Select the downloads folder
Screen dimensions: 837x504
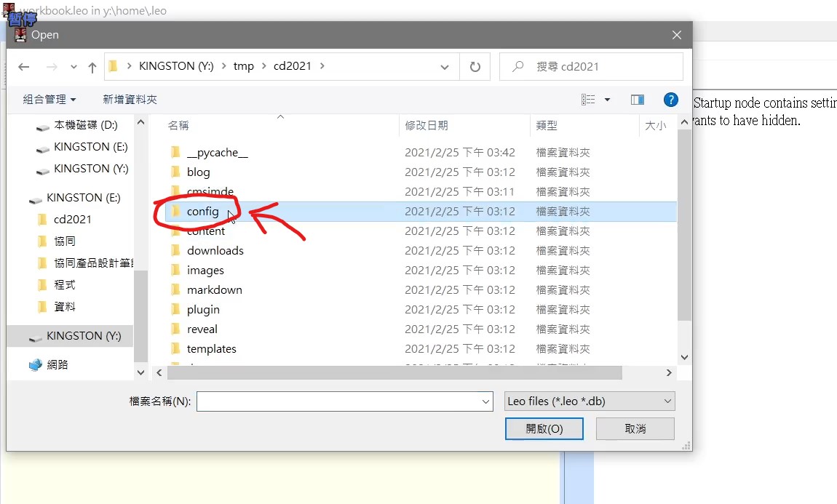coord(215,251)
